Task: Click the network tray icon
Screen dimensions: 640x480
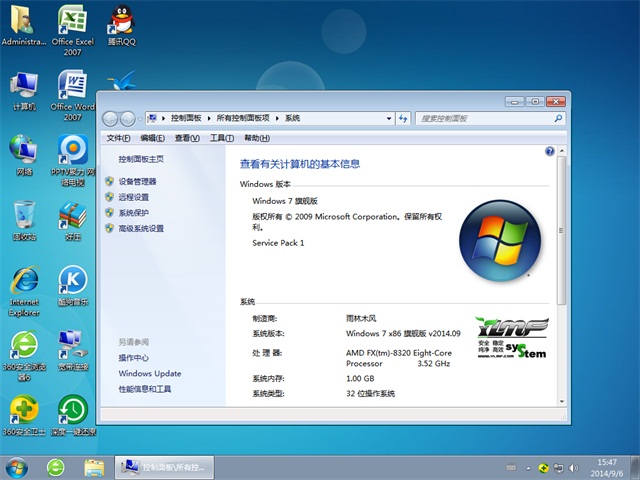Action: click(x=558, y=468)
